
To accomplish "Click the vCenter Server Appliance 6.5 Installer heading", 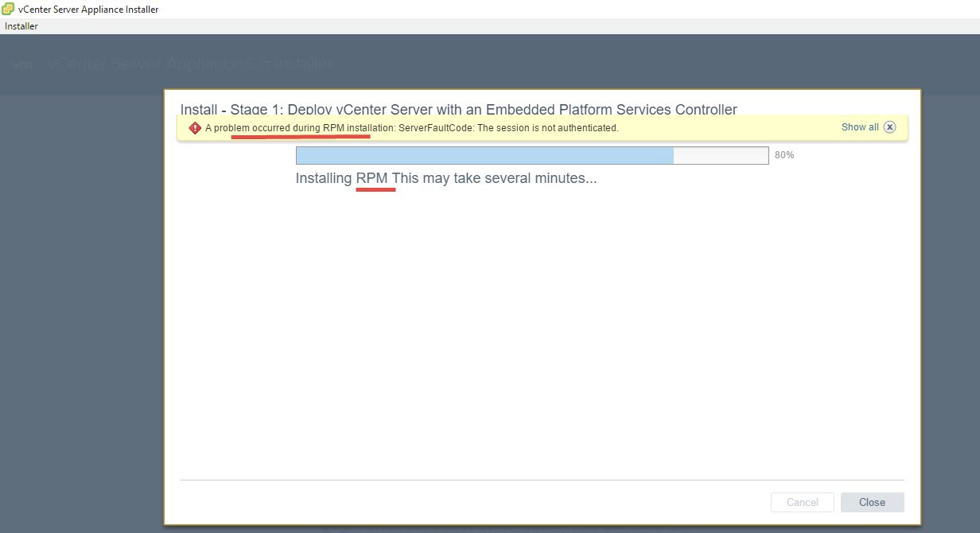I will (189, 63).
